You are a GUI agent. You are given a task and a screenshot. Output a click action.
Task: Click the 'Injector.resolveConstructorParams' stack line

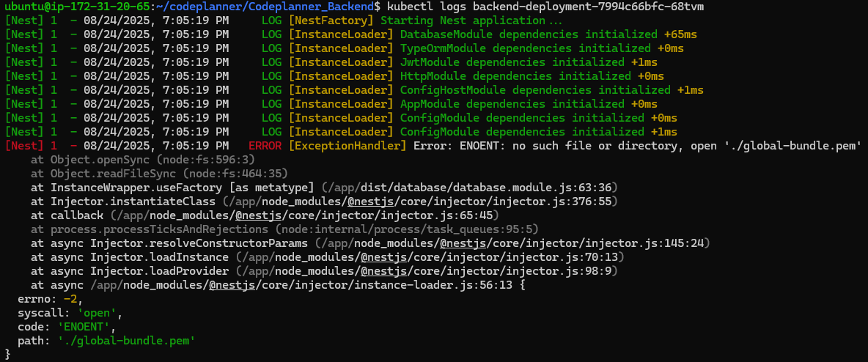point(370,243)
